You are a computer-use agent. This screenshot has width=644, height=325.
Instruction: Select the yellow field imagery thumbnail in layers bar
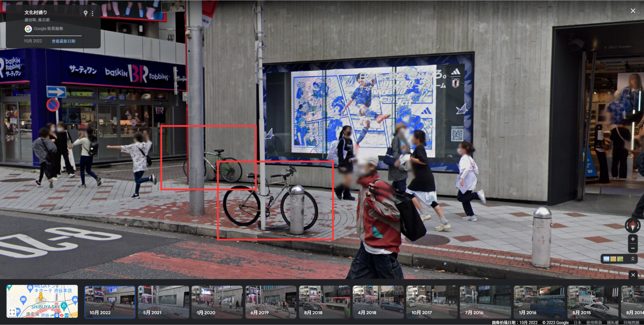tap(613, 259)
